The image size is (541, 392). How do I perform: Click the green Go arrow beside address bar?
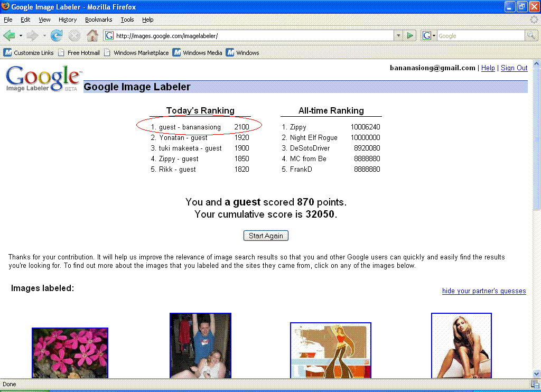pyautogui.click(x=410, y=35)
